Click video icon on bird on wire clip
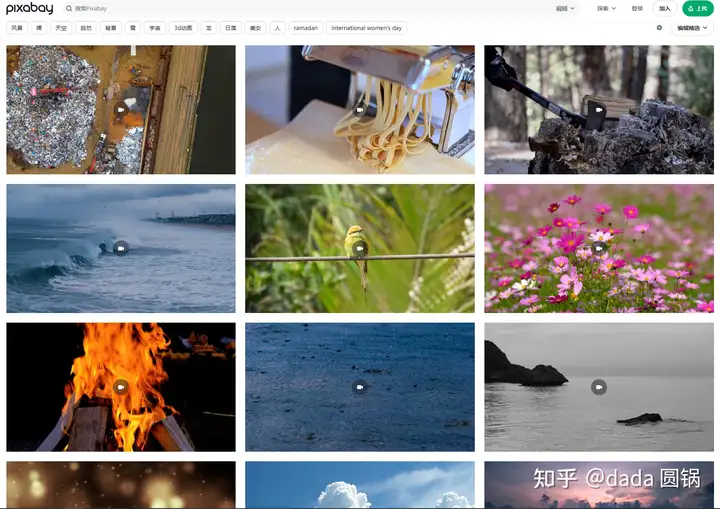720x509 pixels. click(x=360, y=248)
